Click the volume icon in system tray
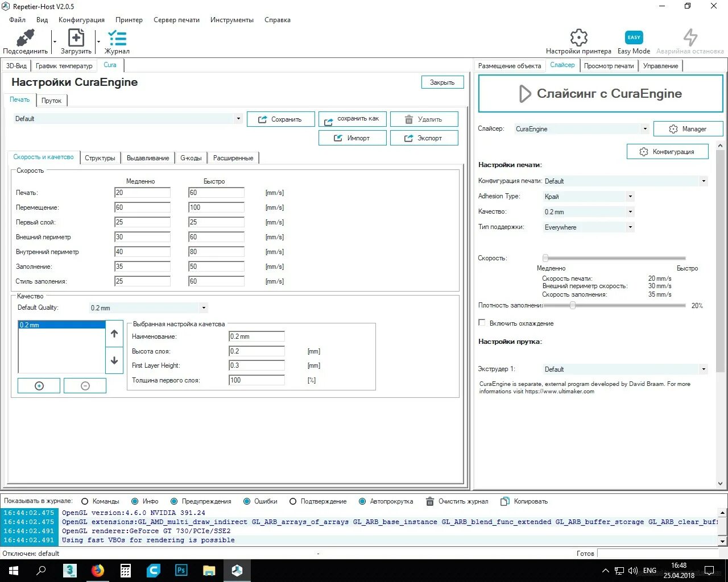728x582 pixels. [x=632, y=571]
